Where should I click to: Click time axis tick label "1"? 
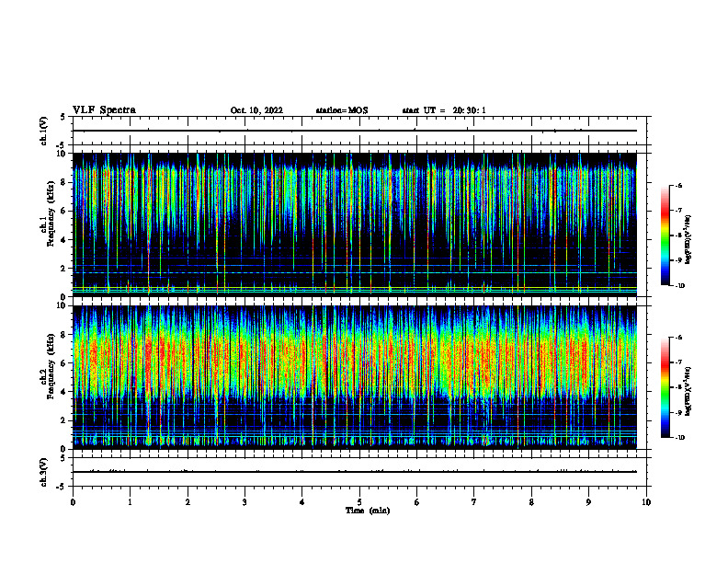coord(130,502)
